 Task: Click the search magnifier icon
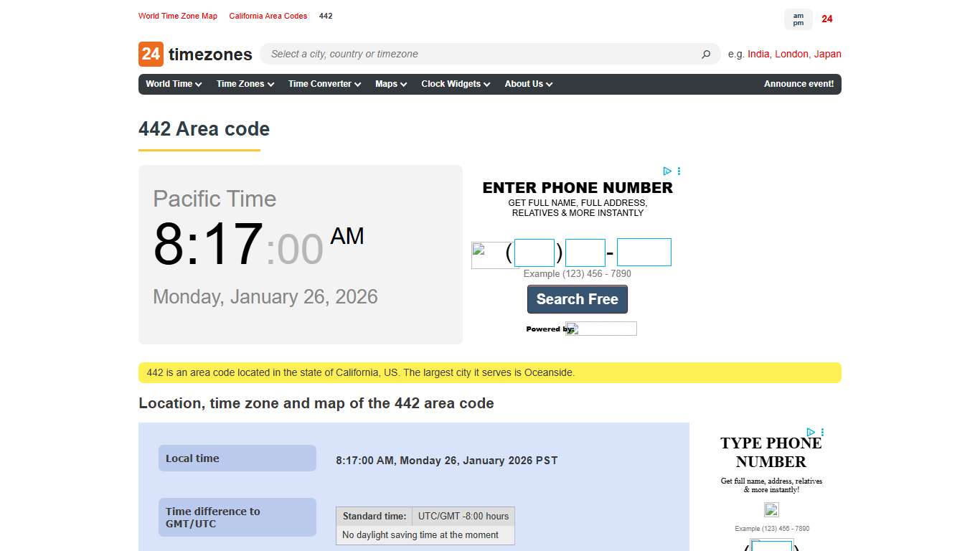point(706,54)
